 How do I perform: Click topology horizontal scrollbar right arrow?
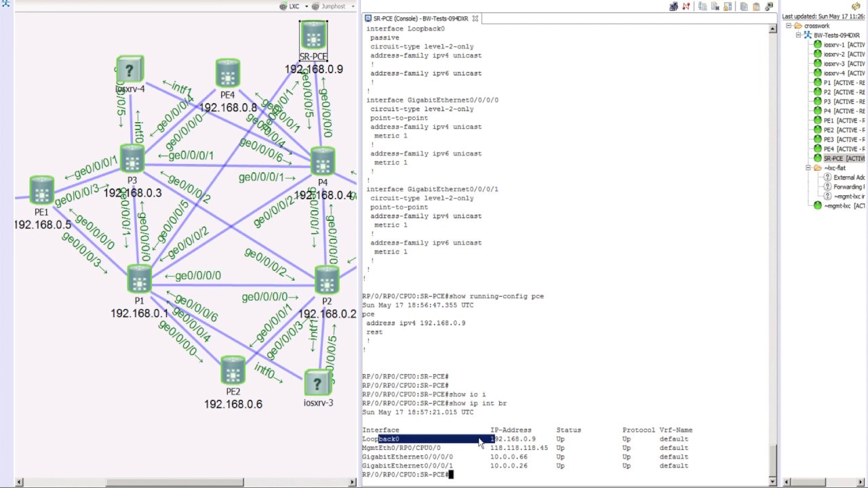[x=353, y=483]
